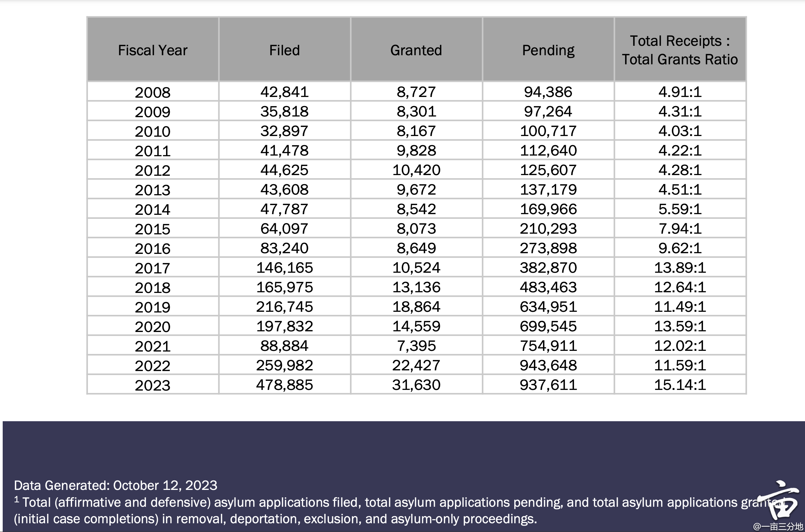Click the Fiscal Year column header
Viewport: 805px width, 532px height.
(x=153, y=49)
